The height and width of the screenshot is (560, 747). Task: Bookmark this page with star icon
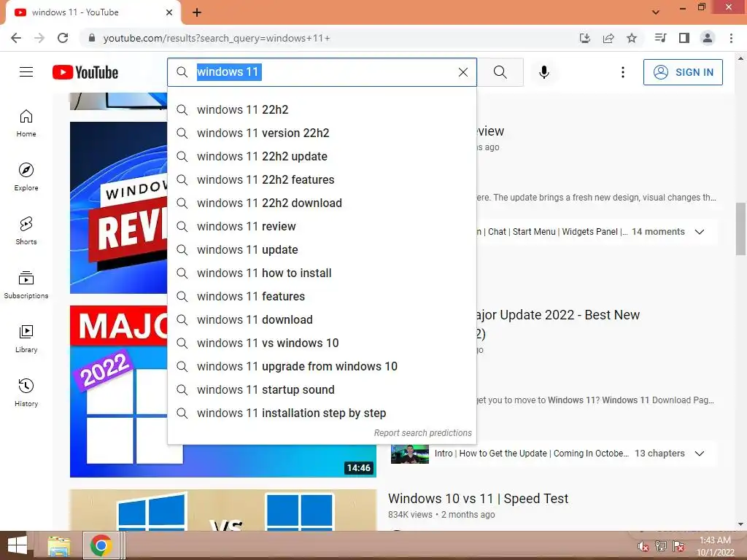[x=632, y=38]
